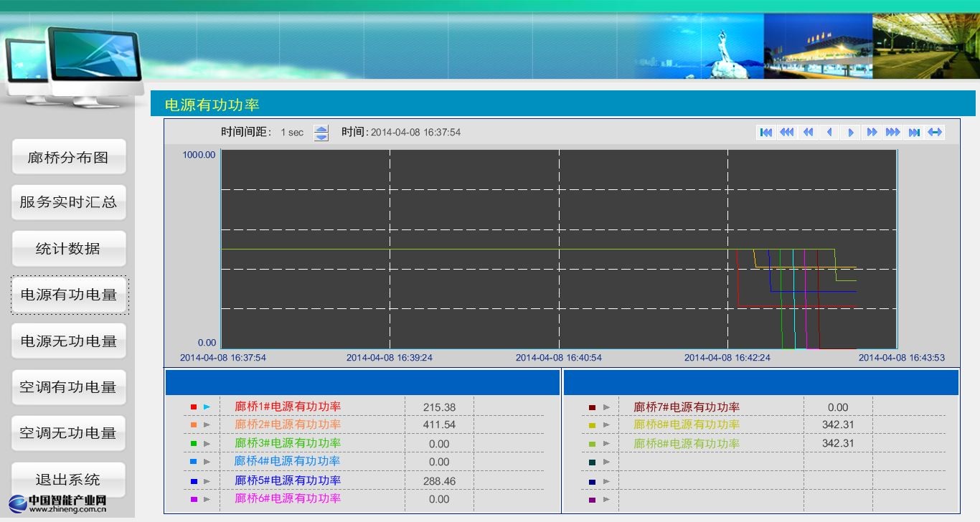Click the double-arrow rewind icon
The height and width of the screenshot is (522, 980).
tap(808, 133)
